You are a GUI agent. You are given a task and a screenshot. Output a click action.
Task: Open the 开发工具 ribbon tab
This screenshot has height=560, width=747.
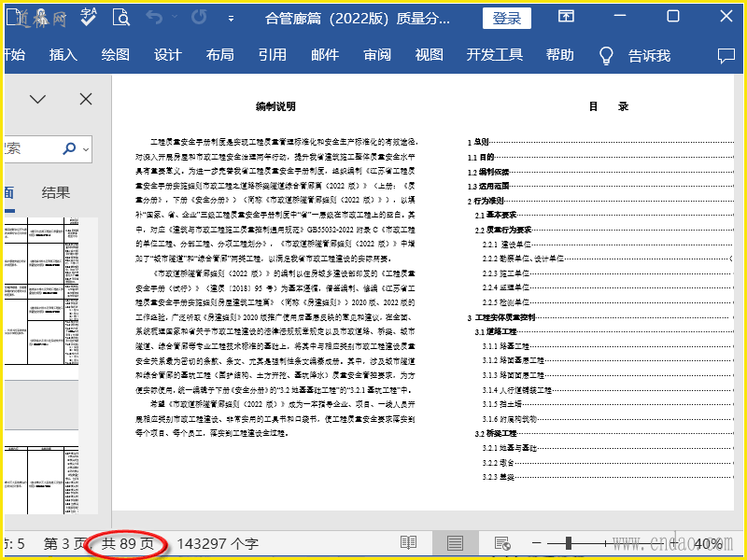pyautogui.click(x=495, y=55)
